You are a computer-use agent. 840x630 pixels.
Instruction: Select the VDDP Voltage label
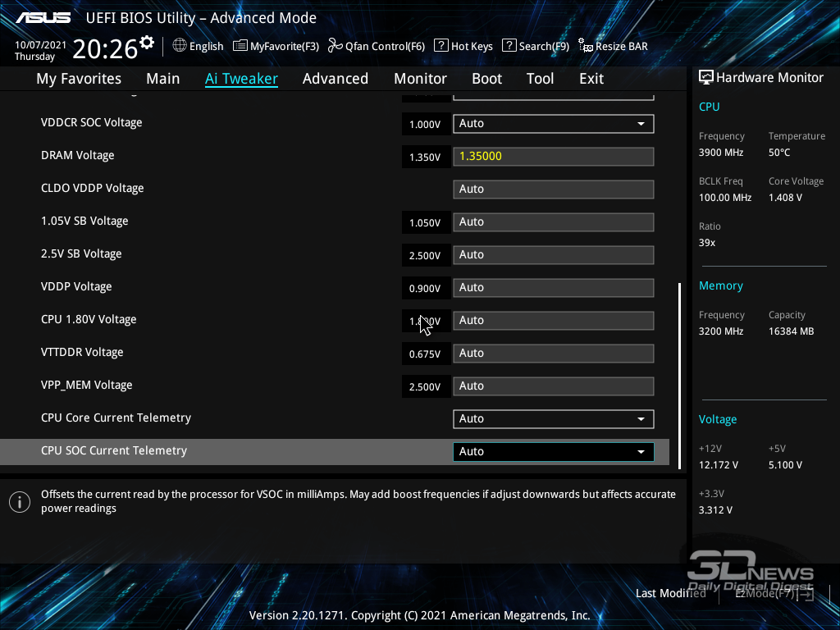(x=76, y=286)
